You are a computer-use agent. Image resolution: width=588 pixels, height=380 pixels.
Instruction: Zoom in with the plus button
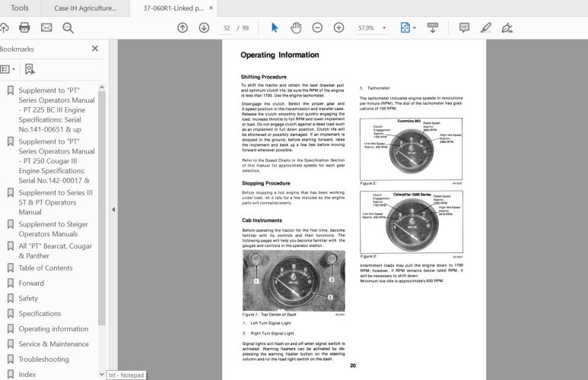pyautogui.click(x=339, y=27)
